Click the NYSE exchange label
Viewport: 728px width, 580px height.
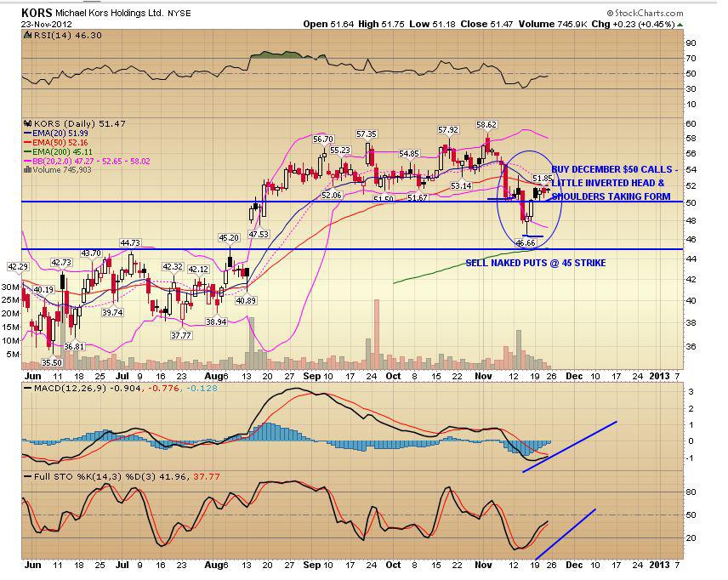179,14
